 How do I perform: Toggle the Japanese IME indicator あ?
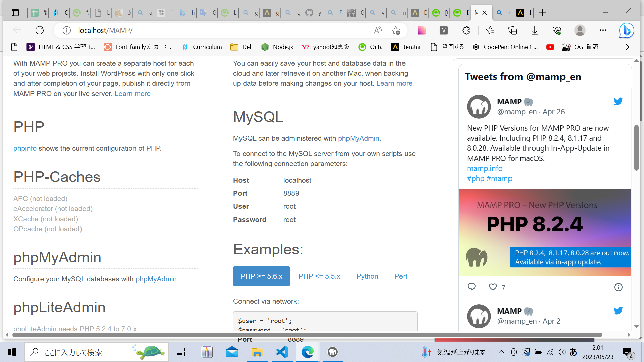[573, 352]
